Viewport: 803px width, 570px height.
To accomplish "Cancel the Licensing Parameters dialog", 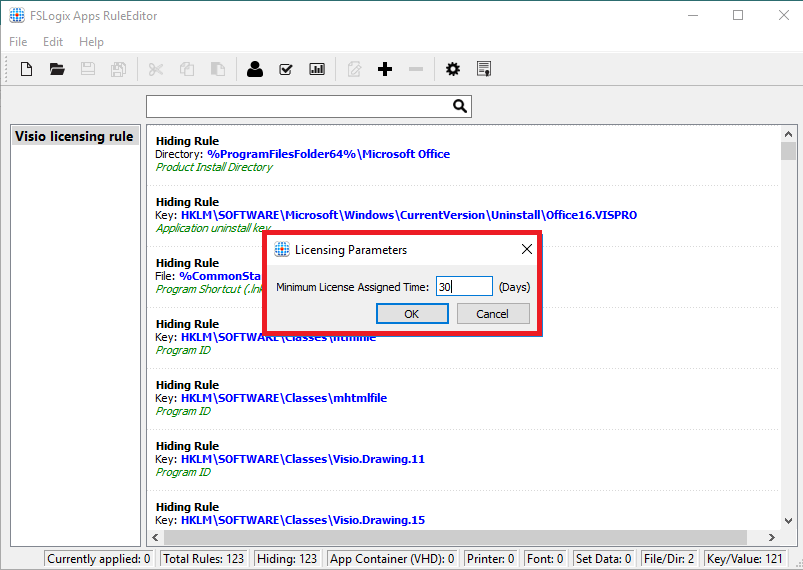I will point(493,313).
